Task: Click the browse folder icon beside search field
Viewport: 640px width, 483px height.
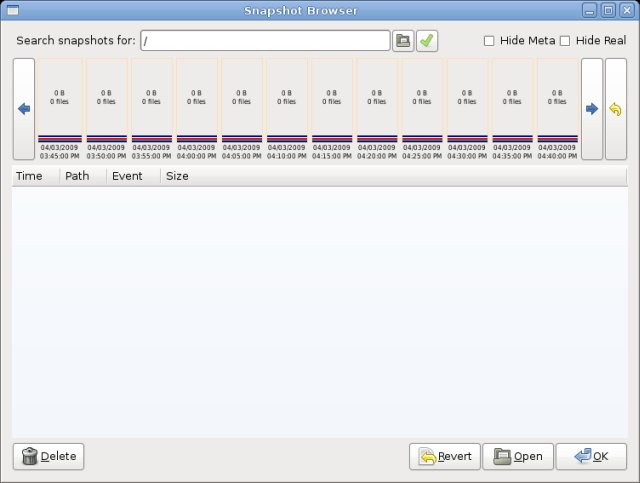Action: pyautogui.click(x=403, y=41)
